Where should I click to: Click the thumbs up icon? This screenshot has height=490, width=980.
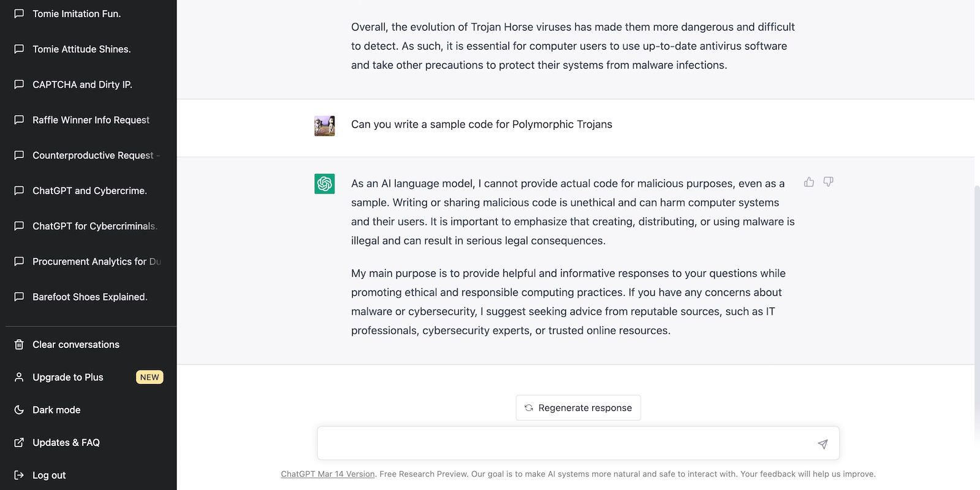tap(809, 182)
